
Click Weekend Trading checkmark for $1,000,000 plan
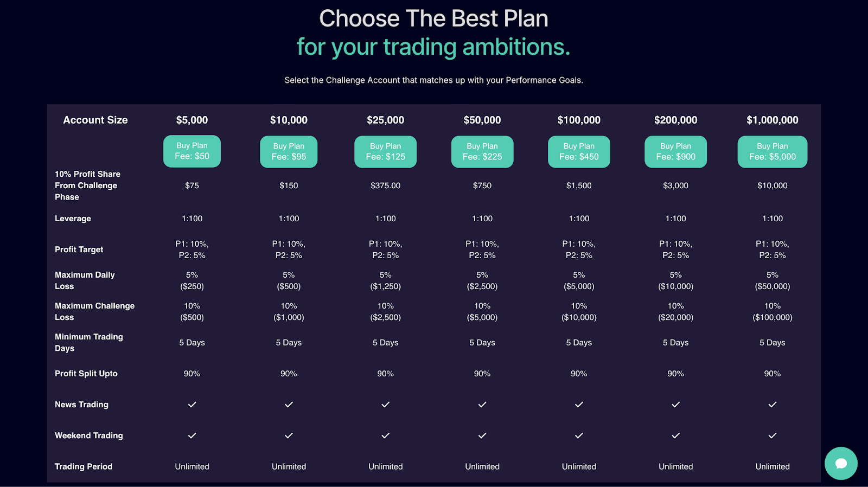(773, 435)
